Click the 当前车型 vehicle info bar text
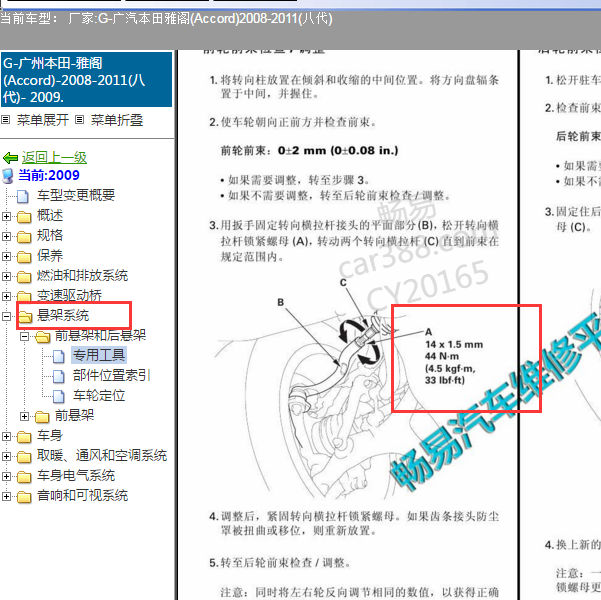The image size is (601, 600). click(166, 18)
